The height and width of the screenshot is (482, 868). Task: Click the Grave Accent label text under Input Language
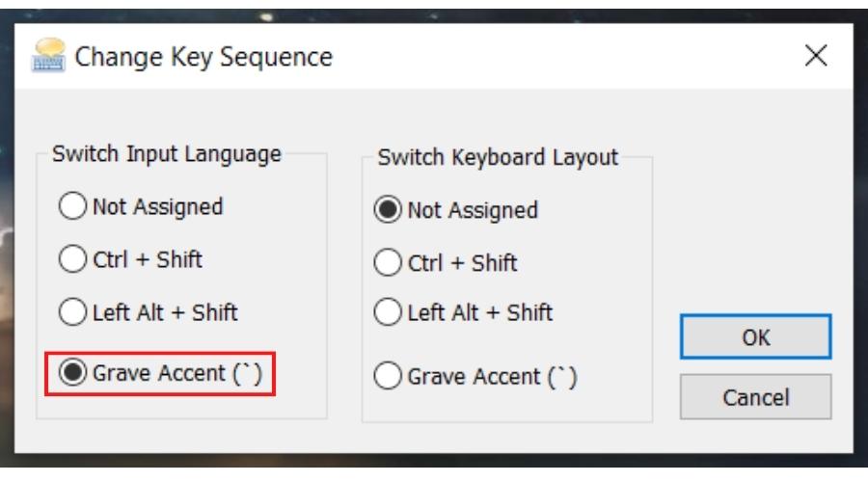point(177,373)
